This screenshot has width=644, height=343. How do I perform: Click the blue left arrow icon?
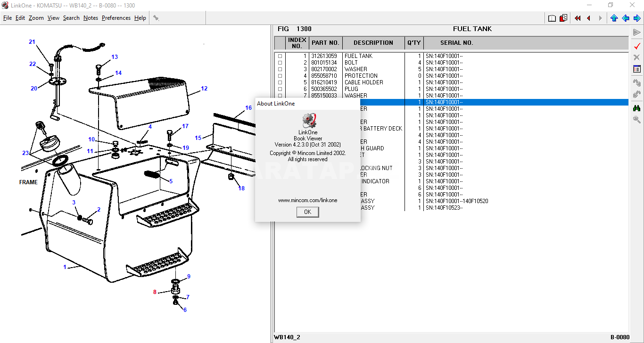[626, 18]
